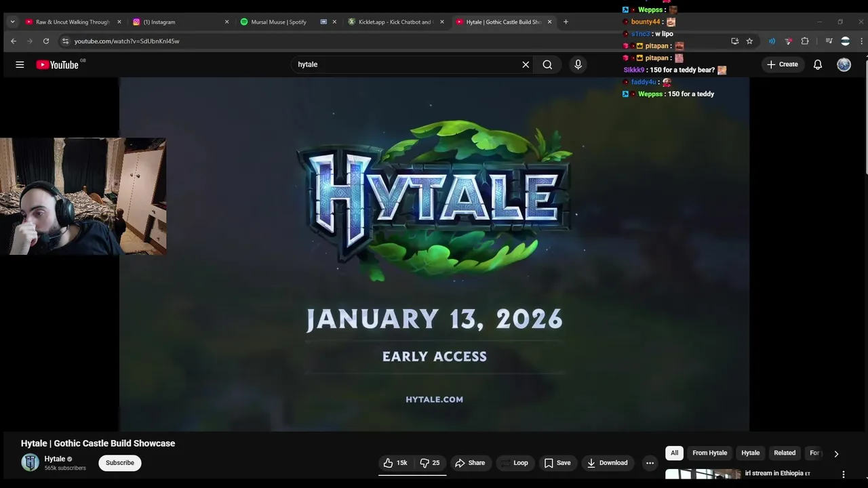
Task: Subscribe to the Hytale channel
Action: [x=119, y=463]
